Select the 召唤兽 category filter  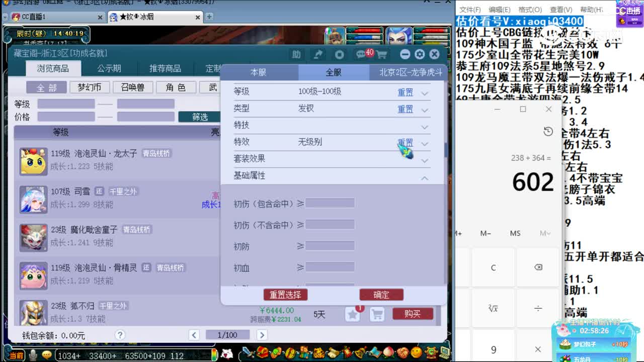pos(133,87)
